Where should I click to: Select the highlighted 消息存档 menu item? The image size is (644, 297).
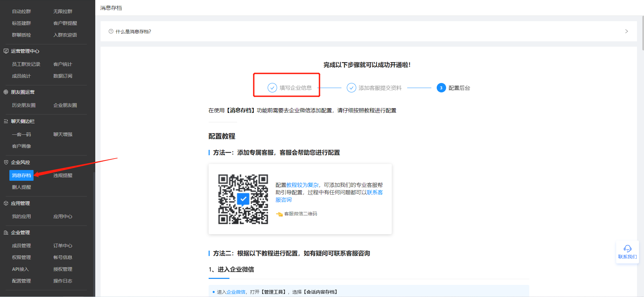pos(21,175)
